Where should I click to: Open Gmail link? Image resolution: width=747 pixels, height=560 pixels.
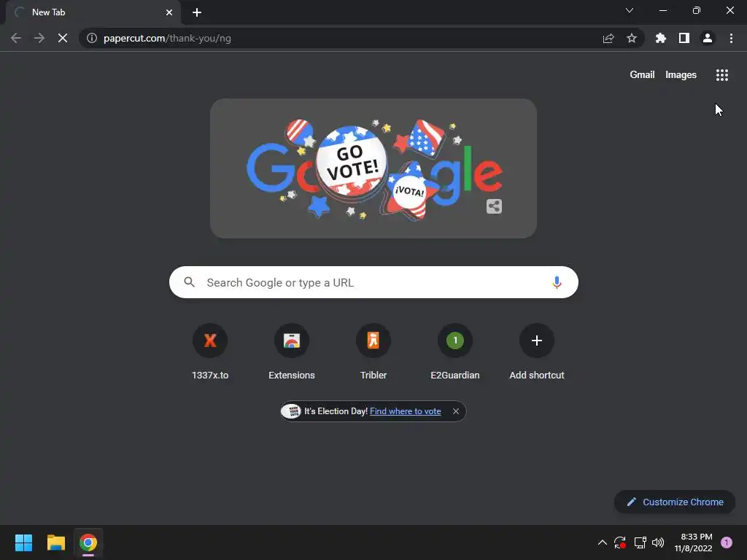(642, 75)
